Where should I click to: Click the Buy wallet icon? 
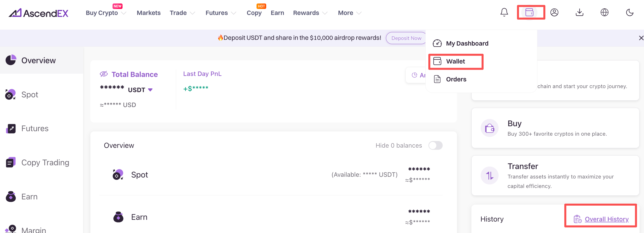click(x=489, y=128)
